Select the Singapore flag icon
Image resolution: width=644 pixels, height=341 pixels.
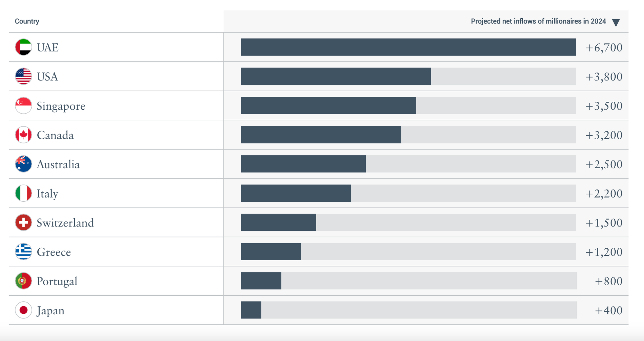[24, 106]
